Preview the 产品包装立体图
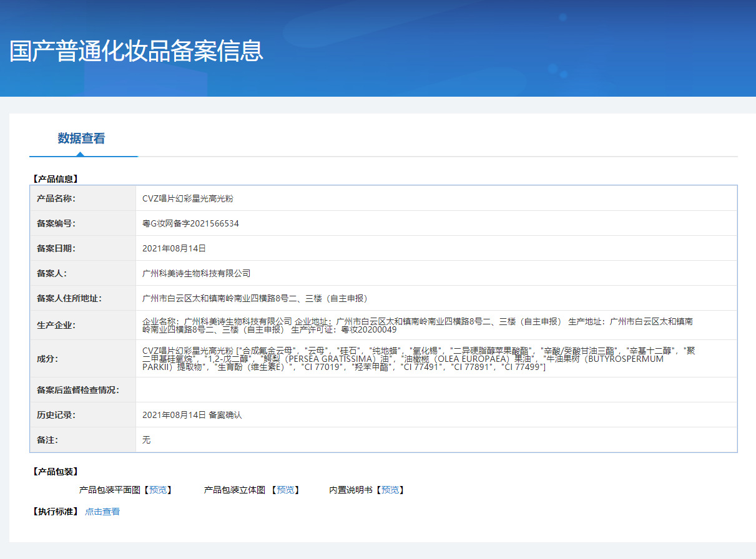The image size is (756, 559). pos(285,490)
